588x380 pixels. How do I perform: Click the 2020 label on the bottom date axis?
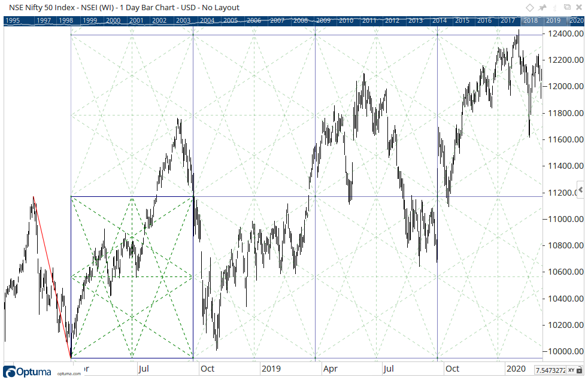pos(516,369)
